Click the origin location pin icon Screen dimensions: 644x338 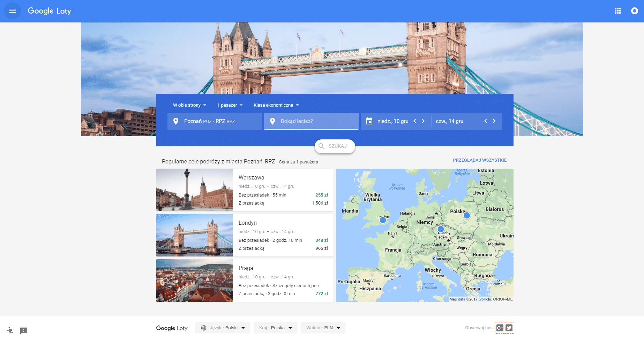point(176,121)
